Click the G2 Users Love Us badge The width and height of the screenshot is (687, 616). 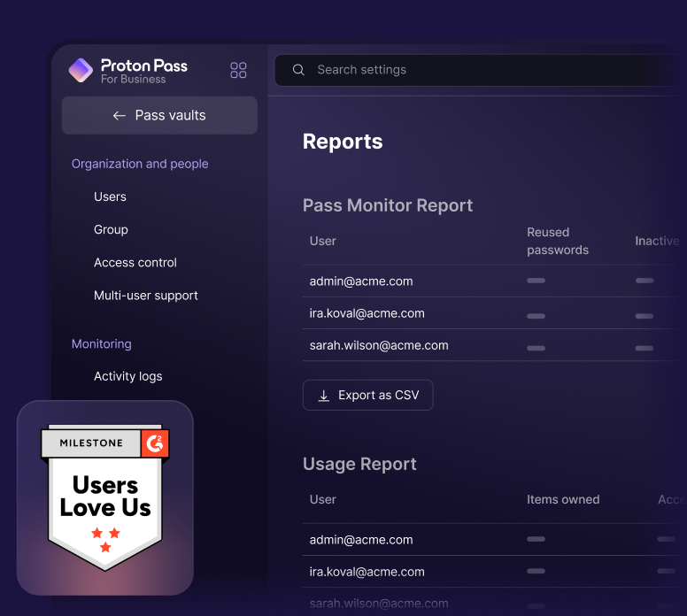(105, 497)
